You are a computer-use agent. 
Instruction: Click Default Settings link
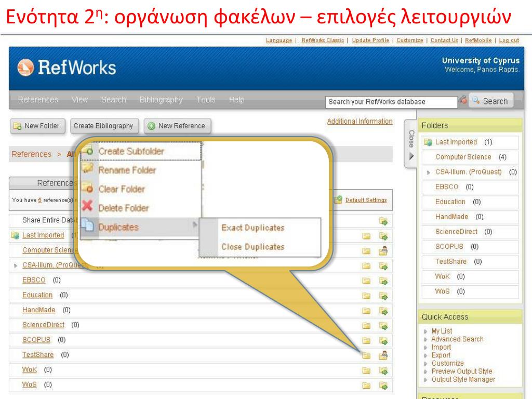click(x=366, y=200)
